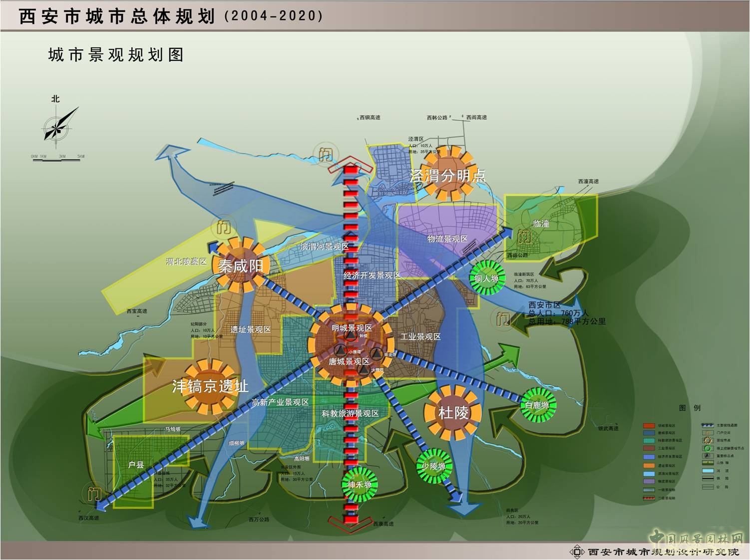Click the red legend color swatch

pyautogui.click(x=649, y=425)
